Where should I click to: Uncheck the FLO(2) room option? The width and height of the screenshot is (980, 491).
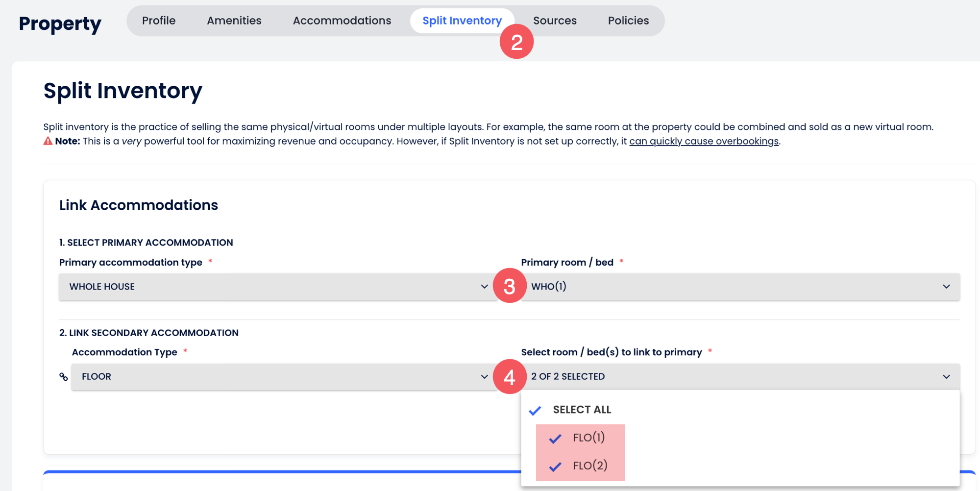tap(555, 466)
